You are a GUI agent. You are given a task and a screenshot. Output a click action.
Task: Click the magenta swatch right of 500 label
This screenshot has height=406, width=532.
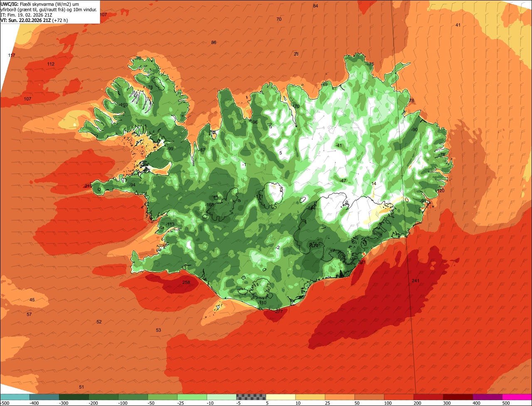[517, 397]
